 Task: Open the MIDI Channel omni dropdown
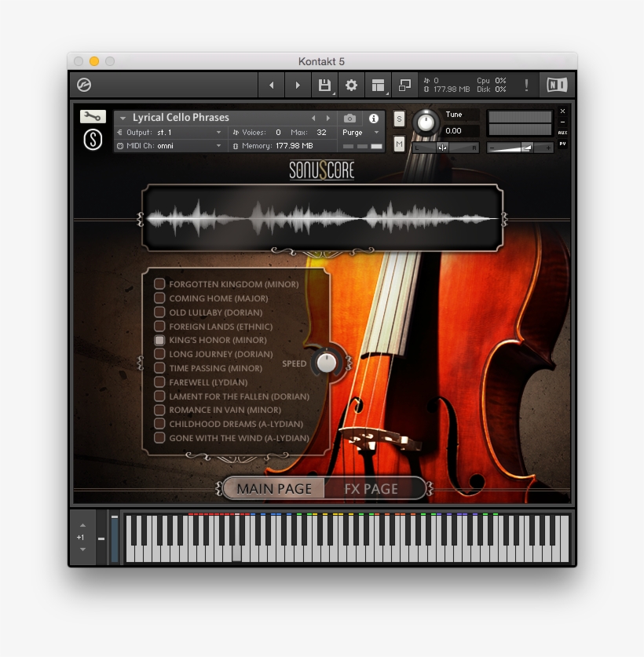click(171, 144)
